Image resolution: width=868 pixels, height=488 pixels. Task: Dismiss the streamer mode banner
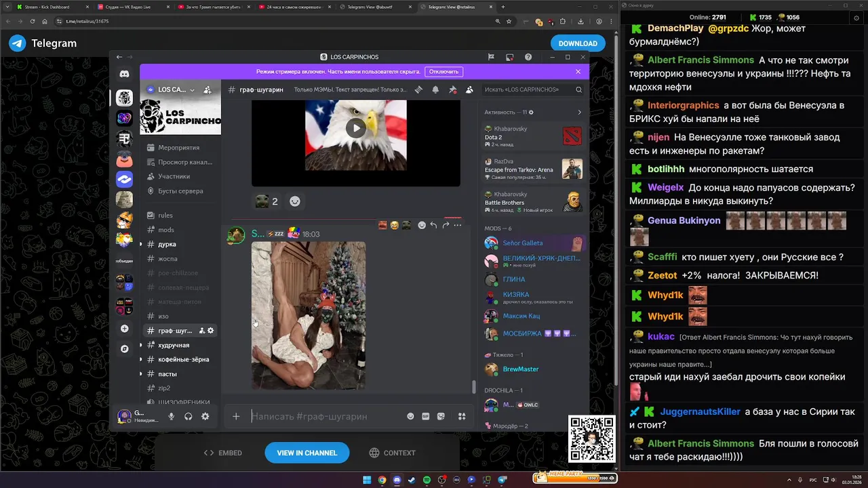pyautogui.click(x=578, y=71)
